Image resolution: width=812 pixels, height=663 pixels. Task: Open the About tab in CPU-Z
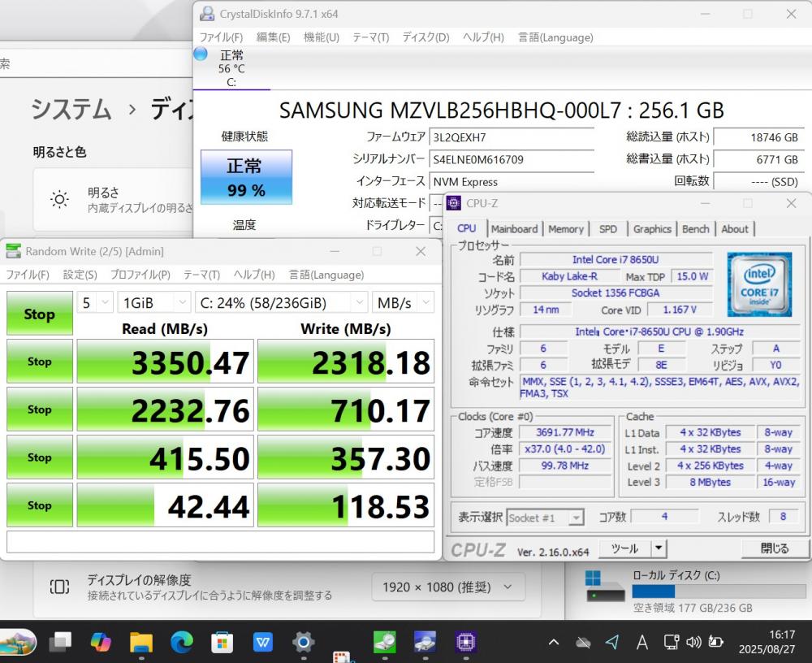coord(734,229)
